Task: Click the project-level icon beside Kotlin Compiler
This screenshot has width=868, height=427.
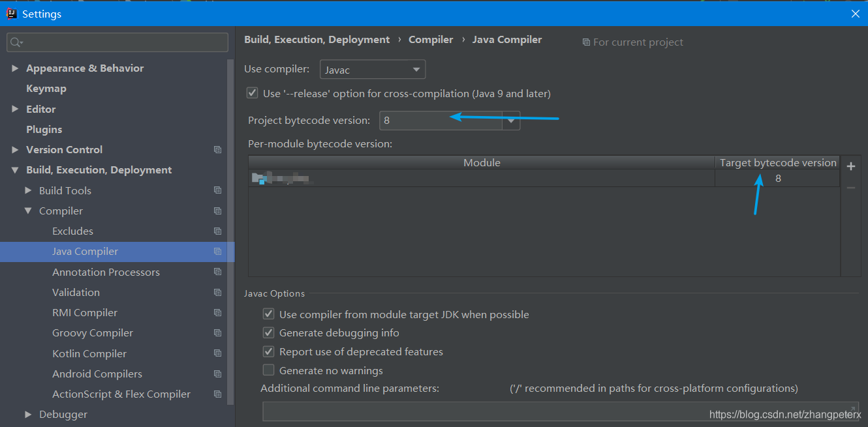Action: [x=218, y=353]
